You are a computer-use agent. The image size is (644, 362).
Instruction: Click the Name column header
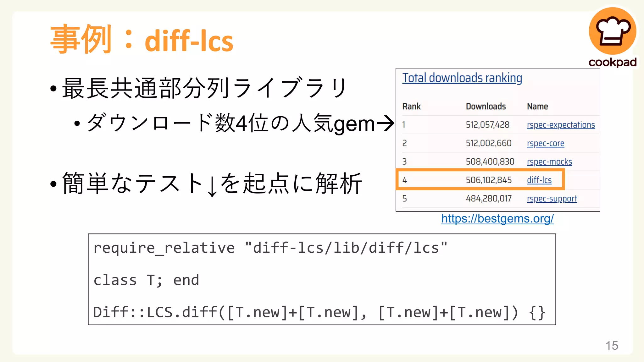coord(537,107)
